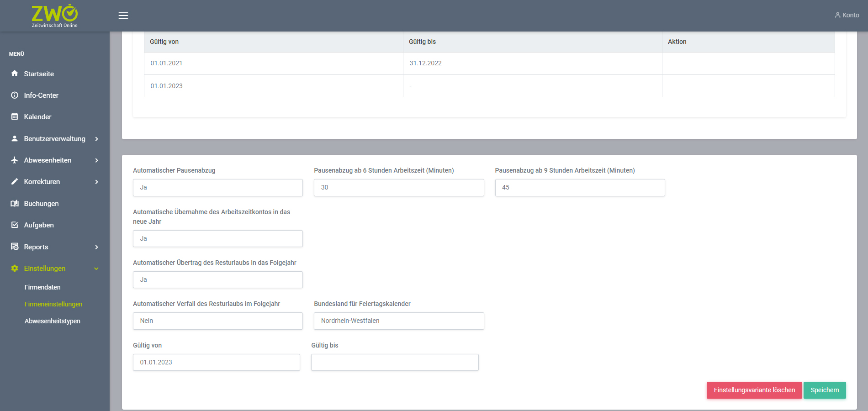Expand Korrekturen submenu chevron

coord(96,182)
